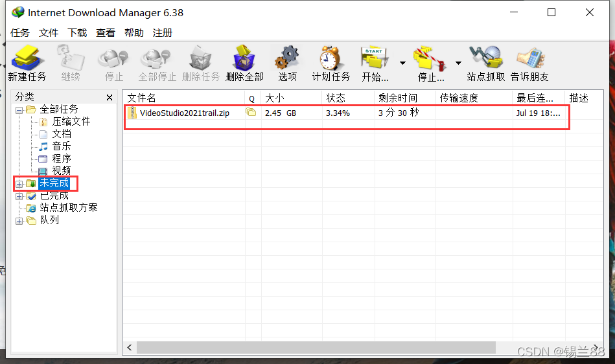Select the 未完成 category
615x364 pixels.
tap(54, 183)
